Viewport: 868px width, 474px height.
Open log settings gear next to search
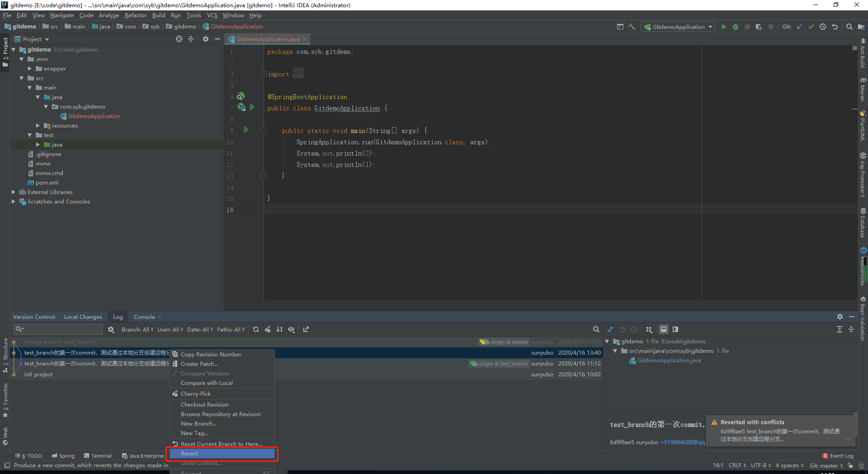(111, 329)
